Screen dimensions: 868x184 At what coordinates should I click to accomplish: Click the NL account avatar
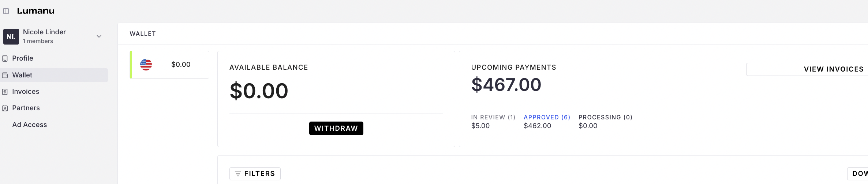[x=11, y=37]
